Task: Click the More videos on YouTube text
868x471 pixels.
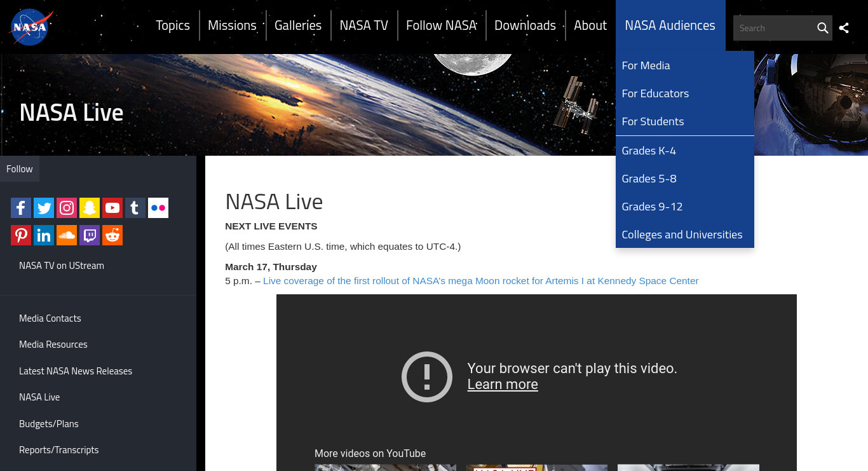Action: click(x=370, y=453)
